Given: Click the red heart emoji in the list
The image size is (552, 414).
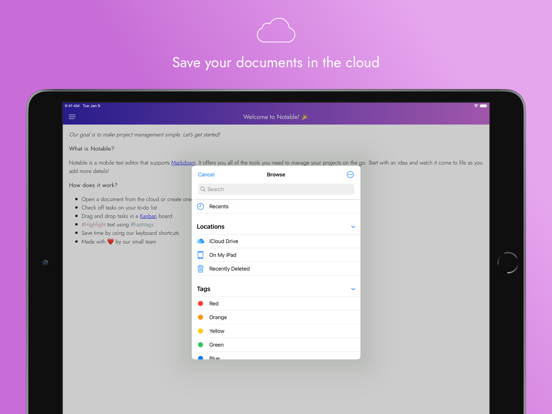Looking at the screenshot, I should pos(111,242).
